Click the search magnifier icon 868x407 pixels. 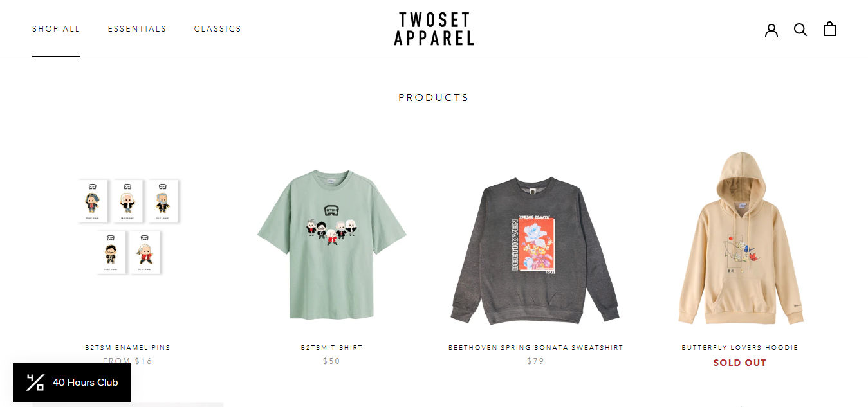[x=800, y=30]
